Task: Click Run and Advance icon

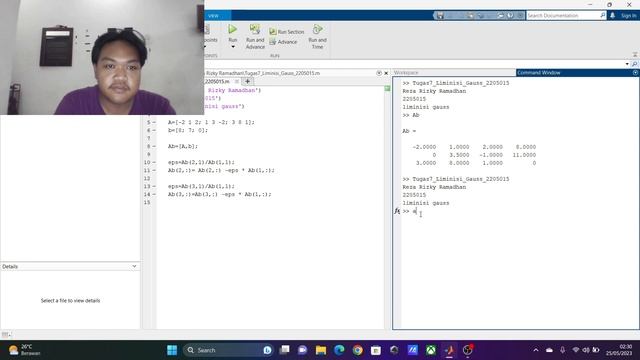Action: click(x=255, y=29)
